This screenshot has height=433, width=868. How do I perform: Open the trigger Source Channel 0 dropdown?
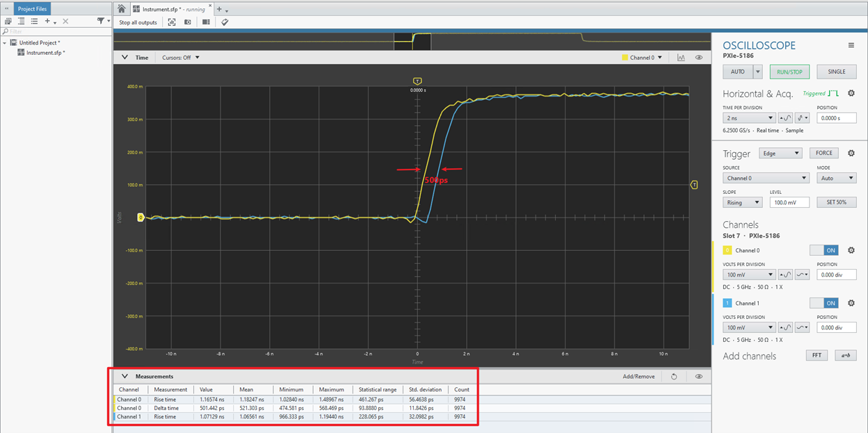(766, 178)
